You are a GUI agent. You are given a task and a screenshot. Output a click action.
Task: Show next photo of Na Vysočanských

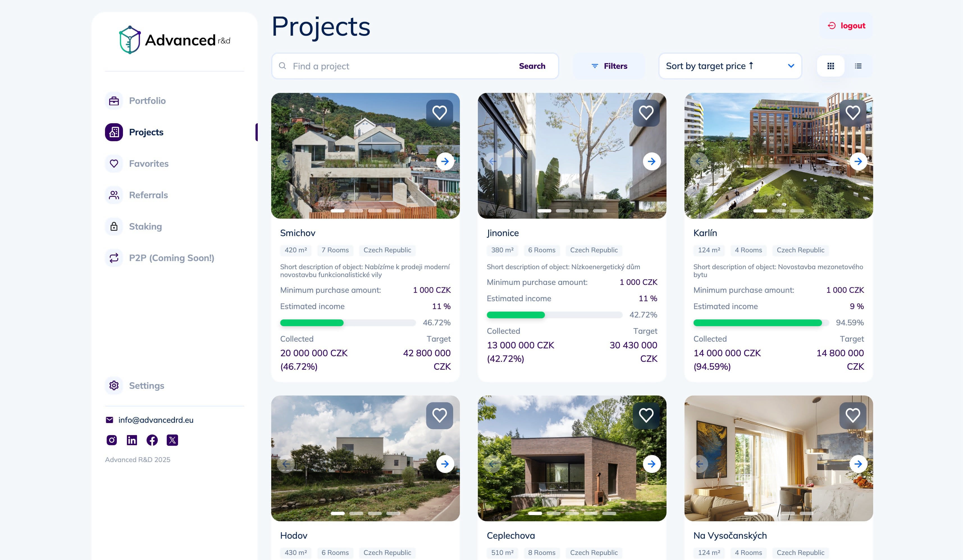coord(858,464)
